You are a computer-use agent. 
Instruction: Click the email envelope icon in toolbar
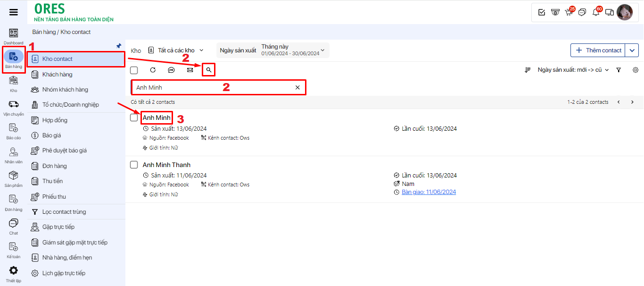point(190,70)
